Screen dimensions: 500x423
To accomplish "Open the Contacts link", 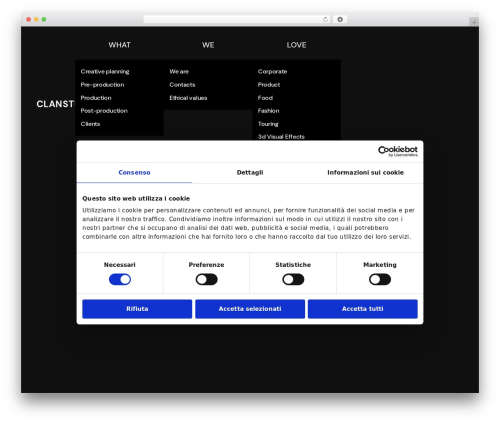I will coord(182,85).
